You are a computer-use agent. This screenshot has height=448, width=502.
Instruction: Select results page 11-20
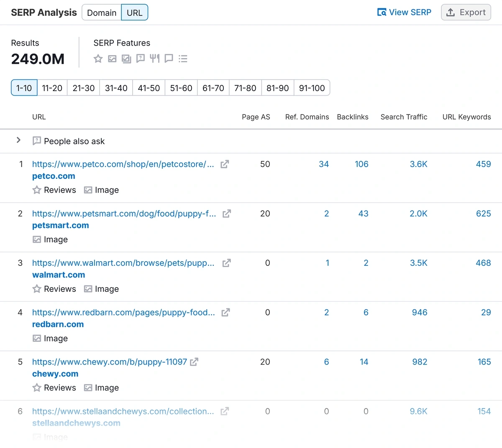[x=52, y=88]
